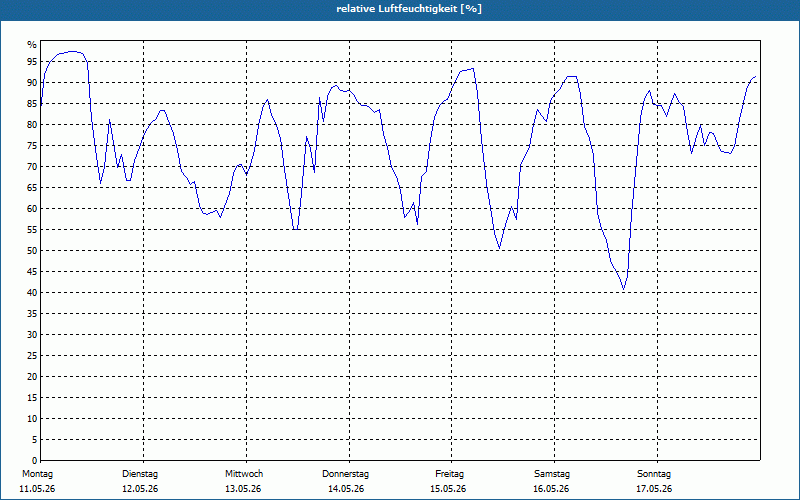800x500 pixels.
Task: Click the y-axis value '95'
Action: tap(32, 62)
